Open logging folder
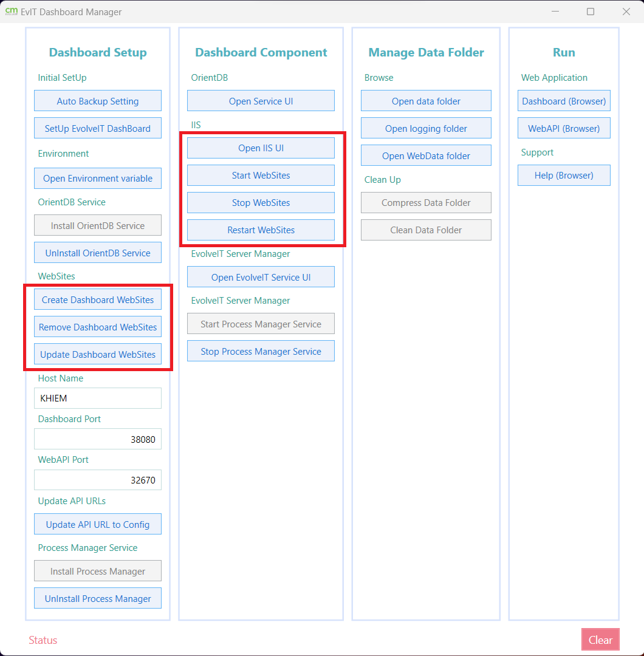The height and width of the screenshot is (656, 644). tap(426, 128)
